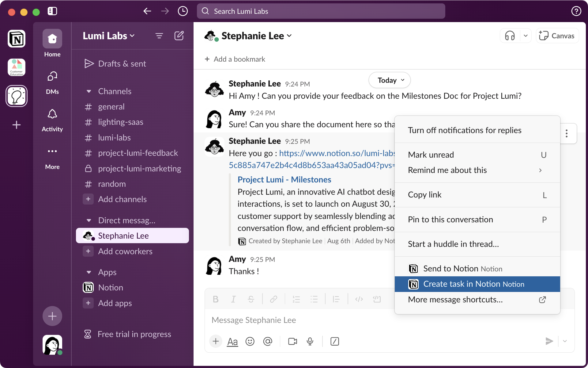Toggle strikethrough formatting
The image size is (588, 368).
tap(251, 299)
